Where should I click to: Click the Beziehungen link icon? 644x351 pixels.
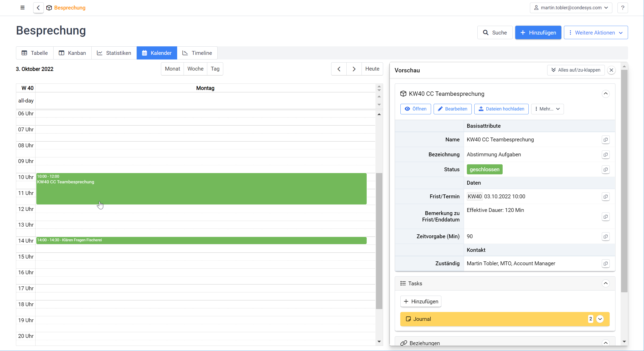403,343
